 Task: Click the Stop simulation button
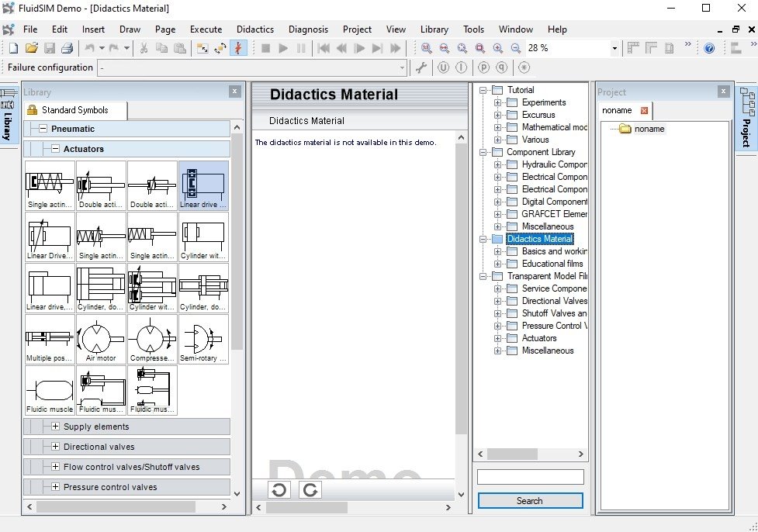tap(265, 48)
